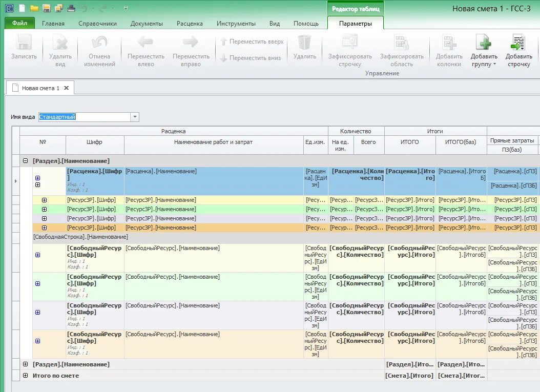The image size is (540, 392).
Task: Click the redo arrow in quick access
Action: click(x=103, y=8)
